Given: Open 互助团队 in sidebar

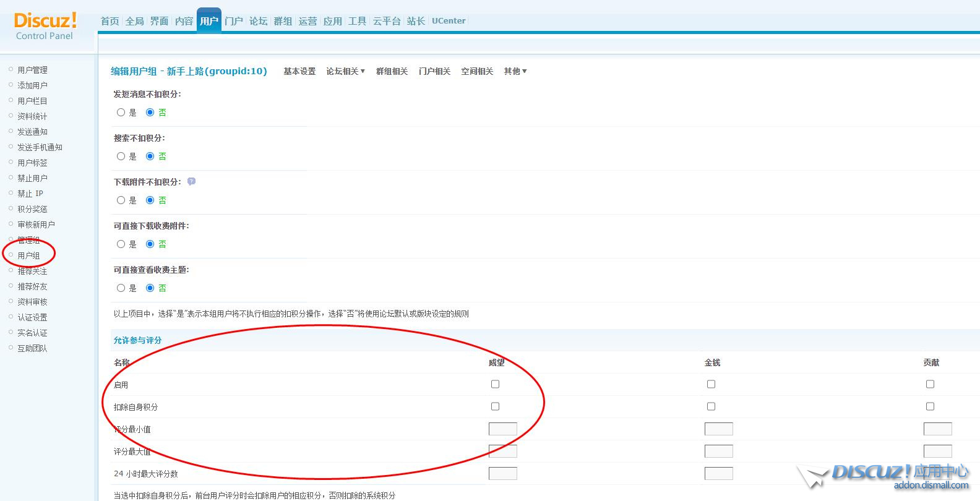Looking at the screenshot, I should click(x=32, y=348).
